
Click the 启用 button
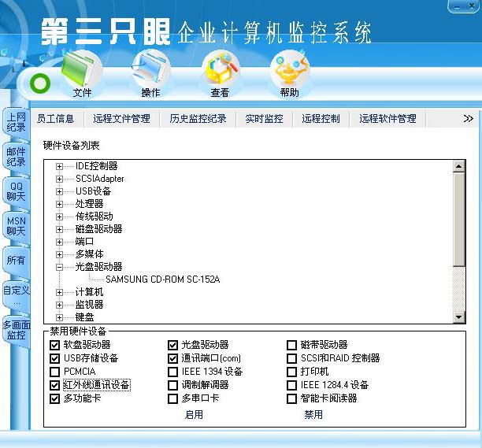[194, 415]
